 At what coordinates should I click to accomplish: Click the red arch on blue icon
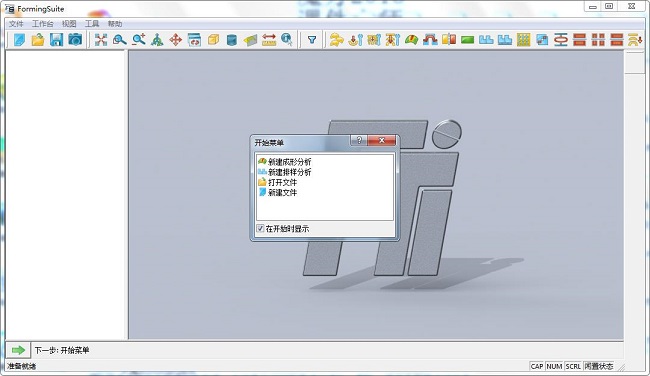point(430,40)
